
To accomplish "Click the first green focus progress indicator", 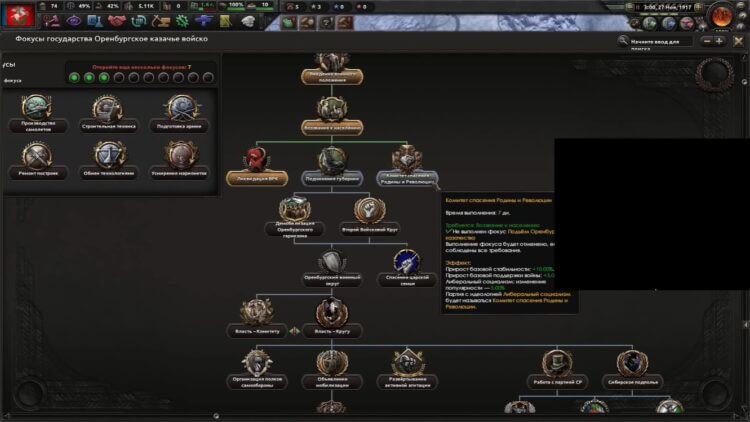I will [74, 78].
